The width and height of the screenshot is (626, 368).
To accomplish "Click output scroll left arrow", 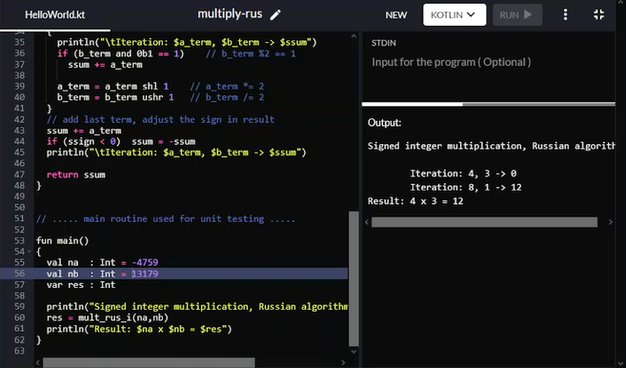I will [367, 222].
